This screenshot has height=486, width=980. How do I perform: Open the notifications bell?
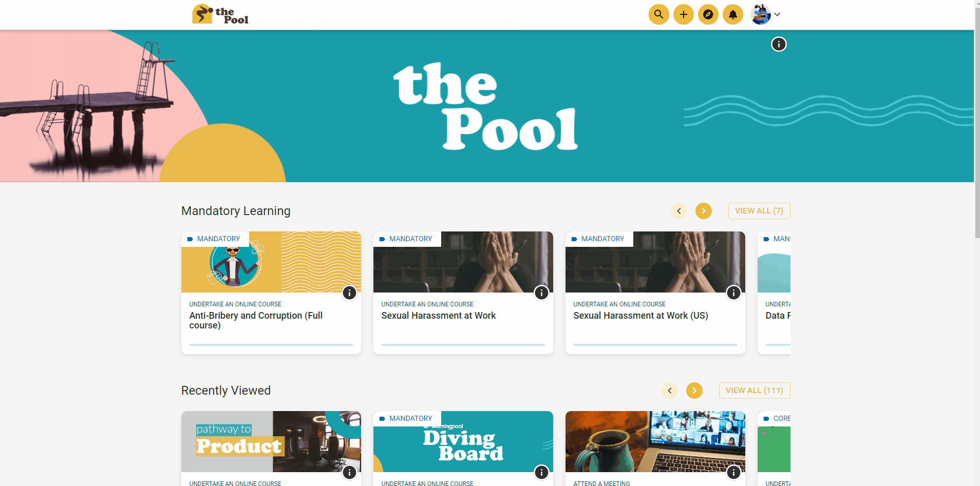point(732,14)
